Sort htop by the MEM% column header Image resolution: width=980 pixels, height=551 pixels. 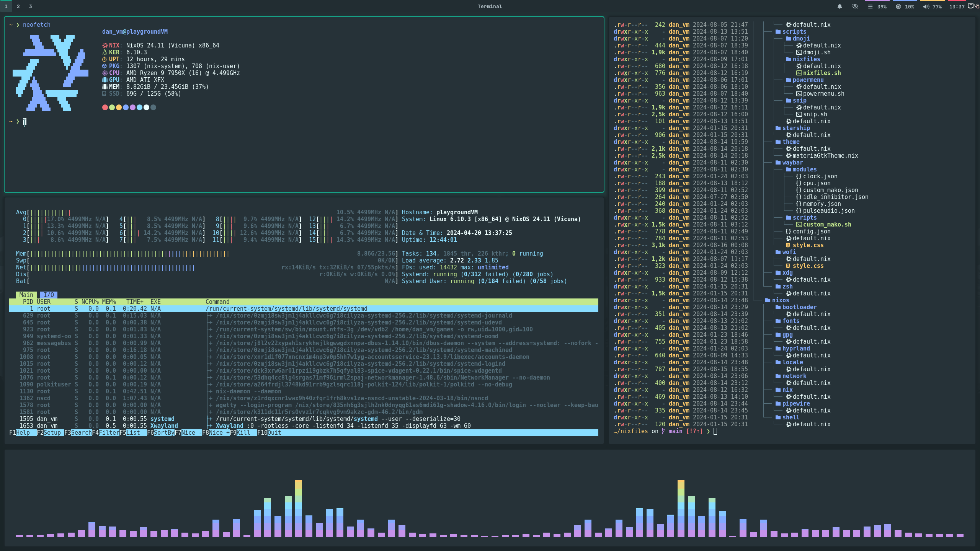(x=109, y=302)
